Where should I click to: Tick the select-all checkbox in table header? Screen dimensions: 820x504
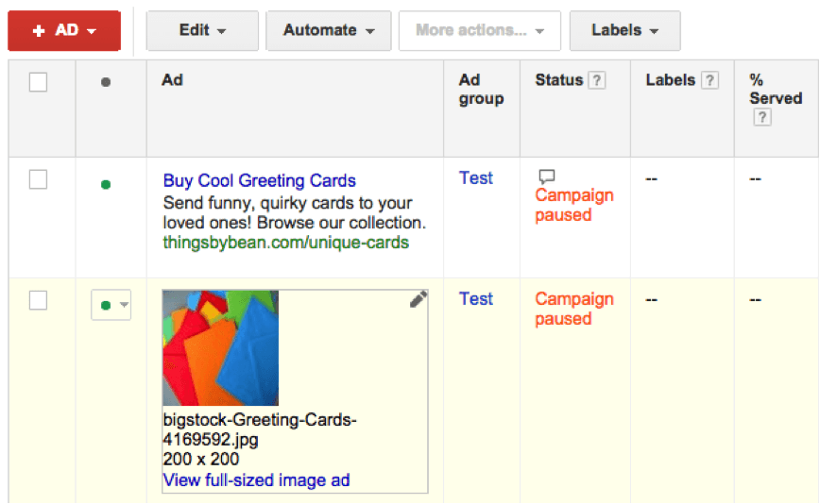click(38, 82)
